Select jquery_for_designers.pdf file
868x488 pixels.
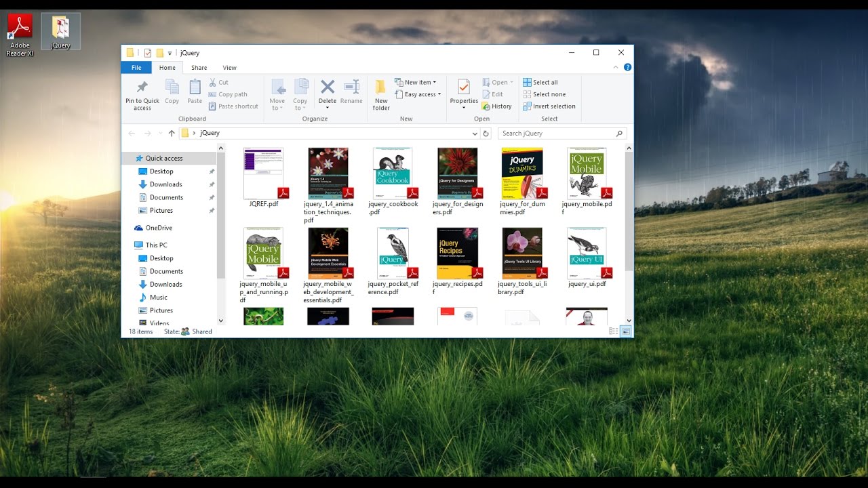tap(458, 182)
